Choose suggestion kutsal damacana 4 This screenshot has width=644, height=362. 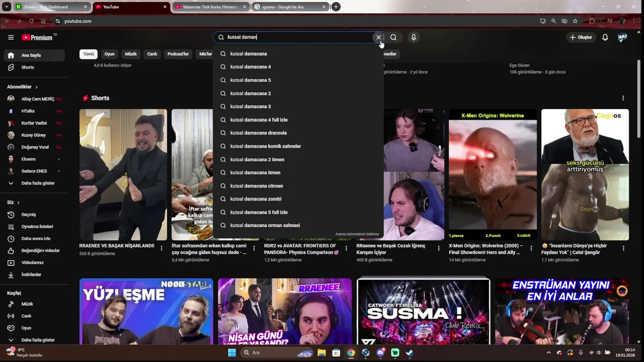click(298, 67)
